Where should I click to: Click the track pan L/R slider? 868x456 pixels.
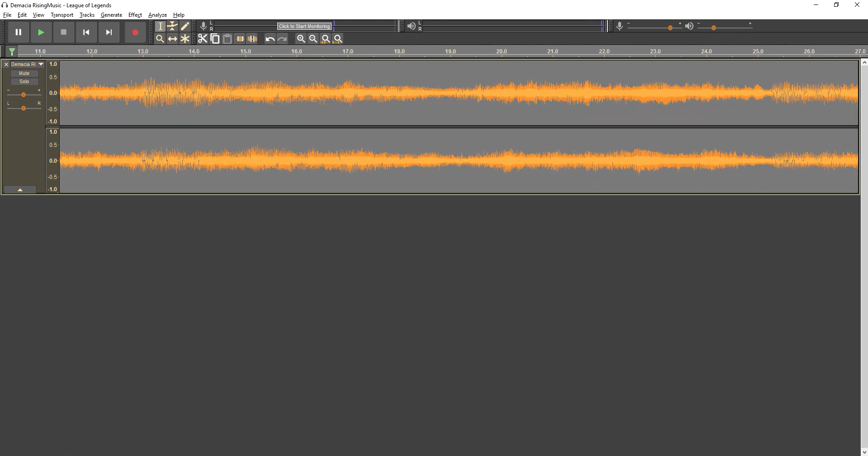(x=24, y=108)
